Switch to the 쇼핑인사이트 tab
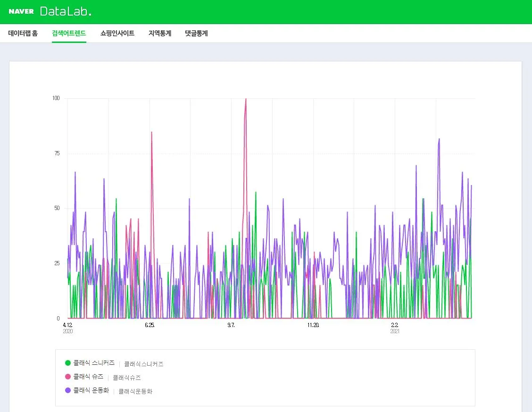The width and height of the screenshot is (532, 412). click(117, 33)
